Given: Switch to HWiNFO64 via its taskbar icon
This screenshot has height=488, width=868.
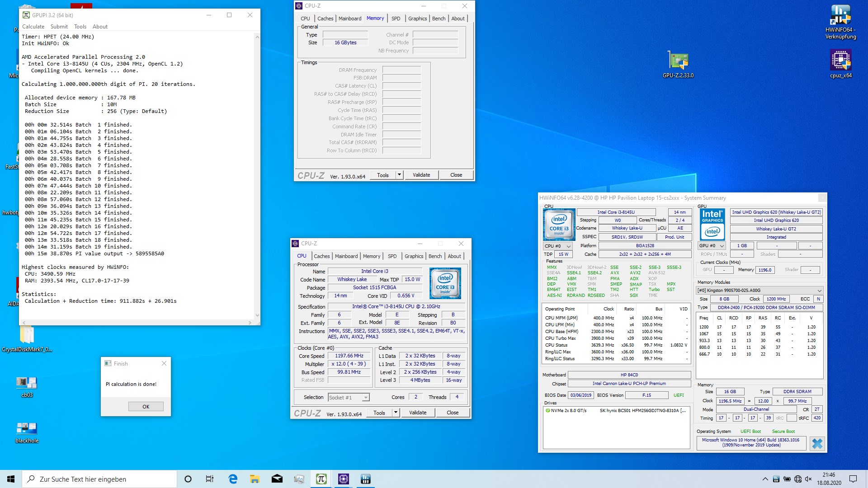Looking at the screenshot, I should [365, 479].
